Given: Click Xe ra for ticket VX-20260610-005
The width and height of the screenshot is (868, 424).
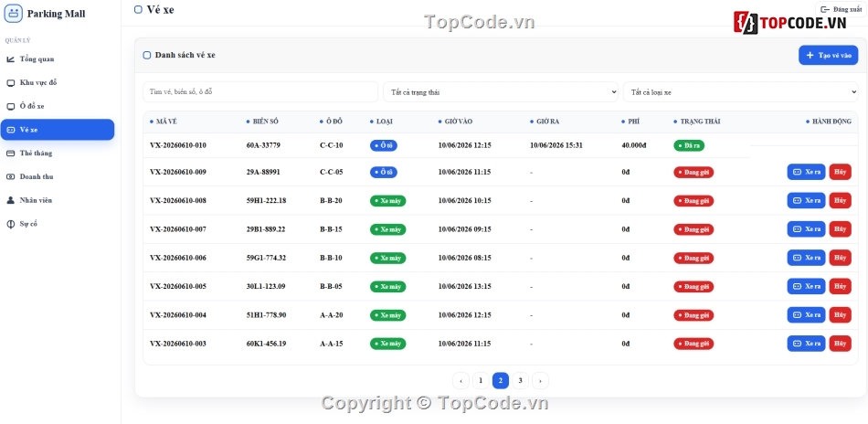Looking at the screenshot, I should [x=806, y=287].
